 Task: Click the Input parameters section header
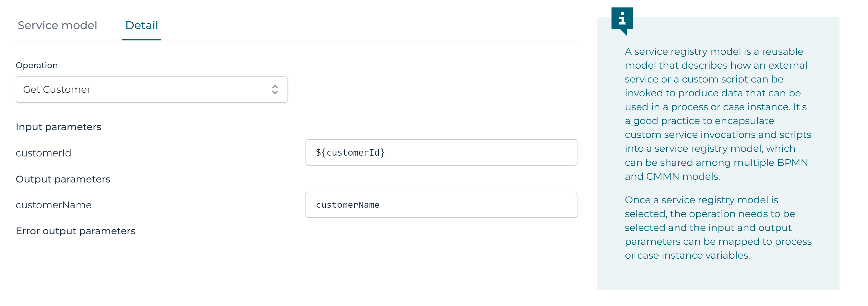[x=58, y=127]
